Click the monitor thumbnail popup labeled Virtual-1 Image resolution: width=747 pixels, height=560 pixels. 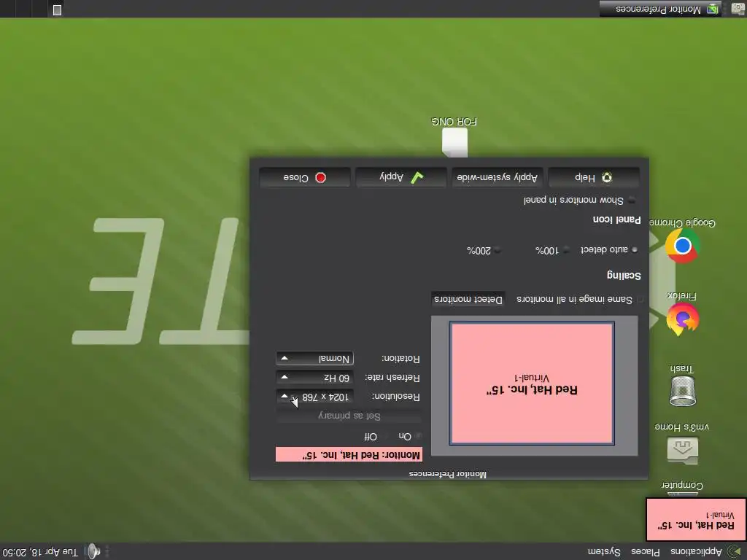click(x=696, y=519)
